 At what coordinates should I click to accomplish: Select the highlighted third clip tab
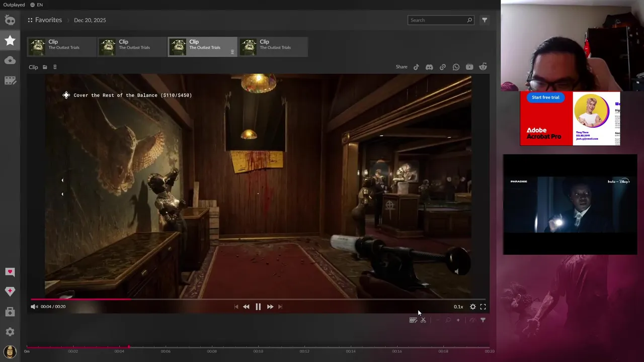[203, 47]
